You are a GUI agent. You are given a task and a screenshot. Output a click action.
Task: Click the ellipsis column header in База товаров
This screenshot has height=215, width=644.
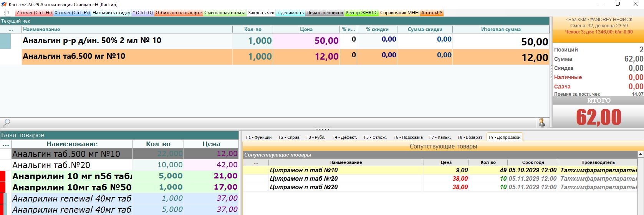(x=6, y=144)
